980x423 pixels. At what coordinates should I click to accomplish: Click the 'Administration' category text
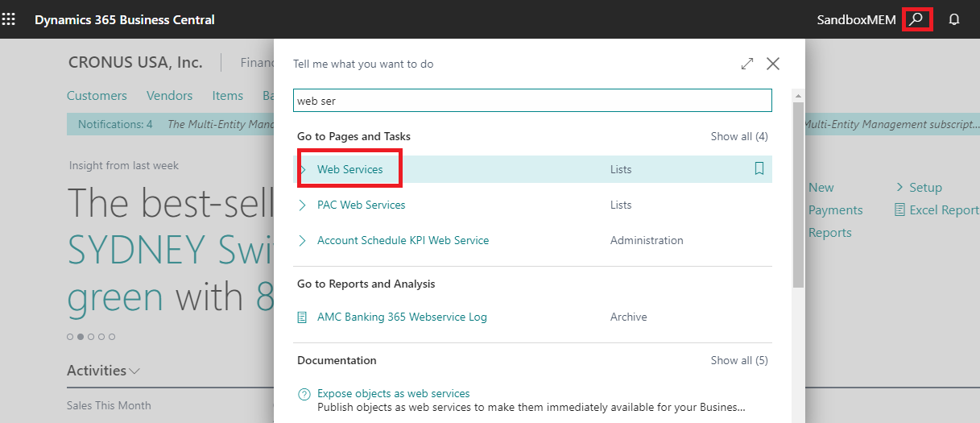pos(647,240)
